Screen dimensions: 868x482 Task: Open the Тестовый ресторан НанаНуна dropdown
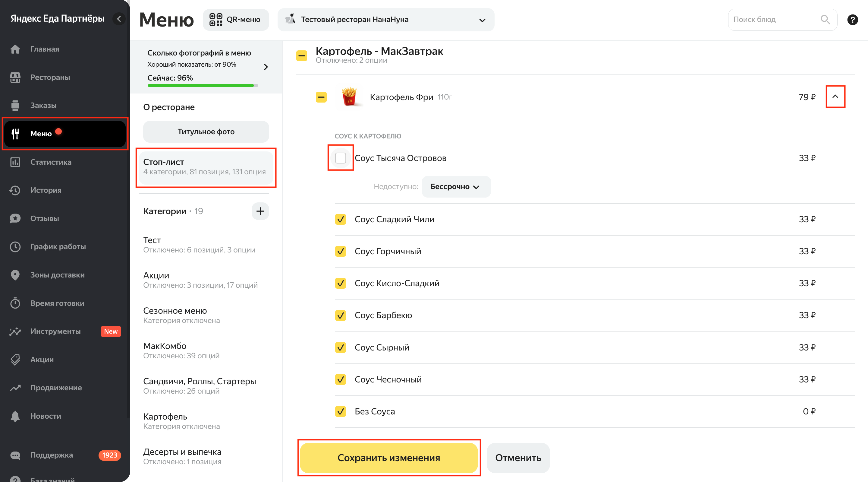(x=386, y=20)
